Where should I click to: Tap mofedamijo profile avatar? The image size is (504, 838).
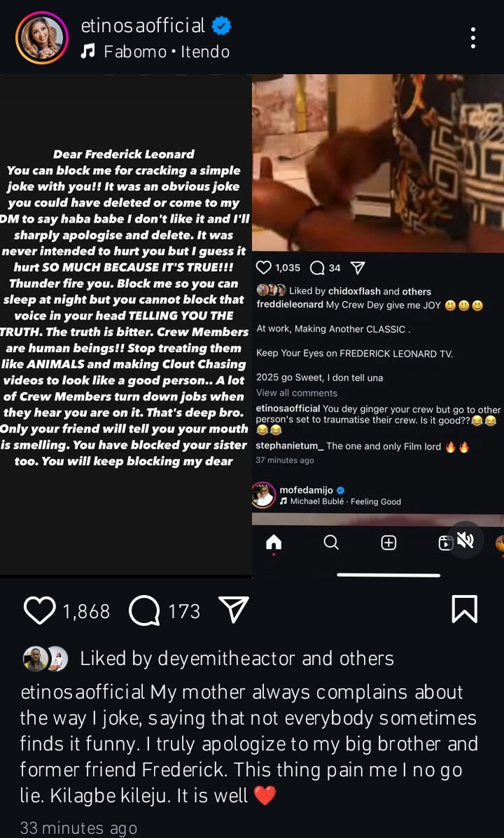[264, 495]
